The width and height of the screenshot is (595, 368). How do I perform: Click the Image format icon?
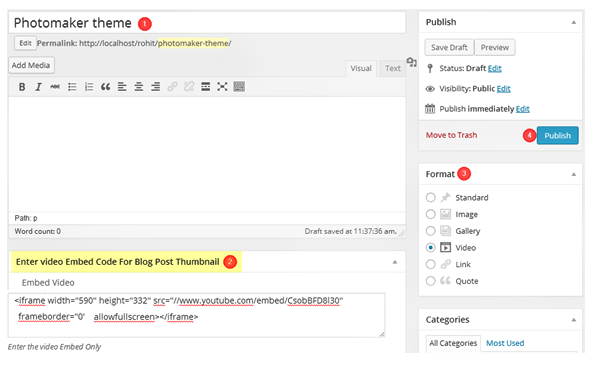click(445, 214)
